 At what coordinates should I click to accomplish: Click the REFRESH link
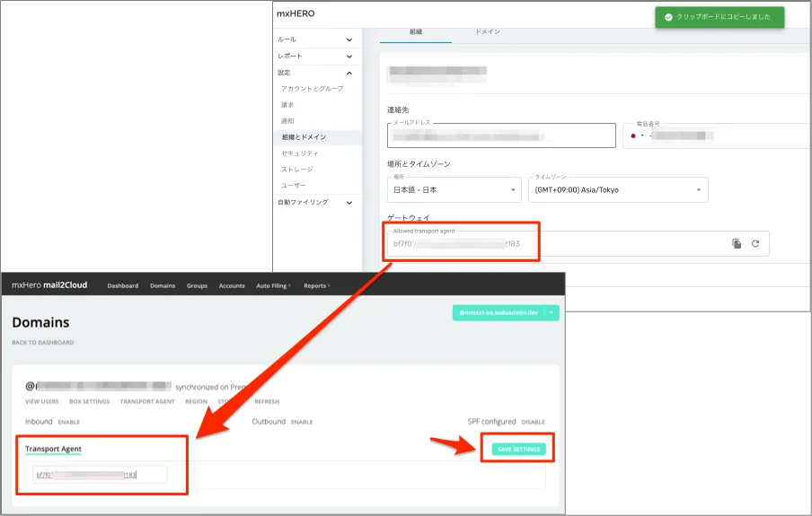point(267,402)
